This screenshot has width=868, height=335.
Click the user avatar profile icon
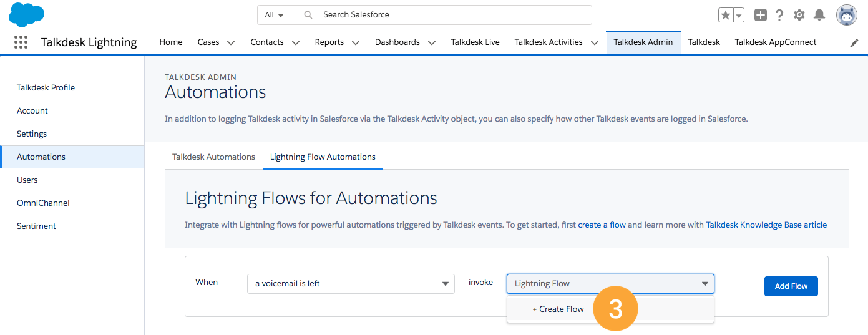pos(847,15)
